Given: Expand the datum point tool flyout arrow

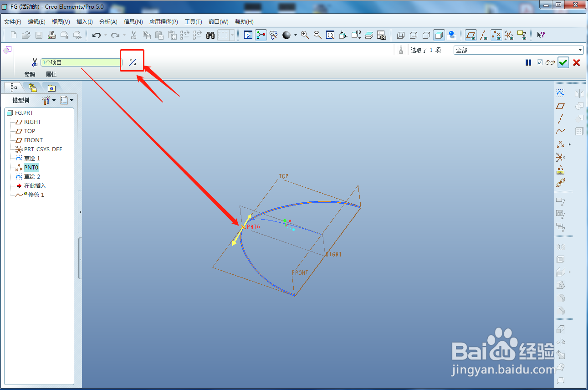Looking at the screenshot, I should click(x=569, y=144).
